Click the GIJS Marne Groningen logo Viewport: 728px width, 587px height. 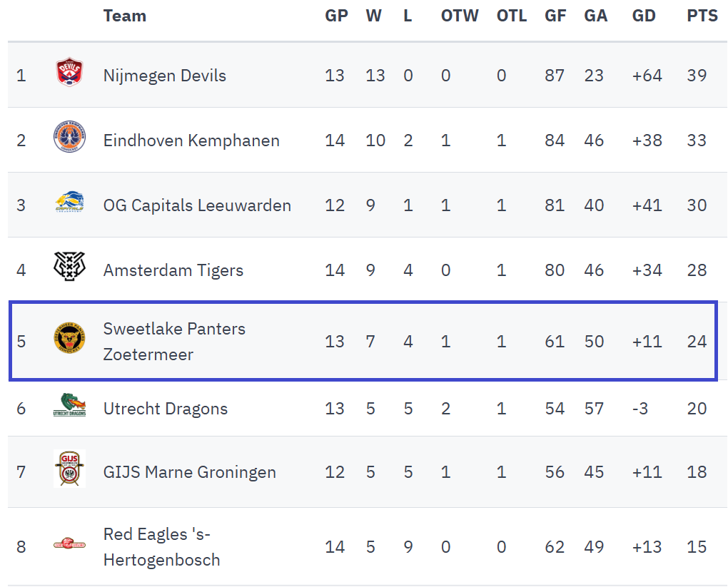69,470
